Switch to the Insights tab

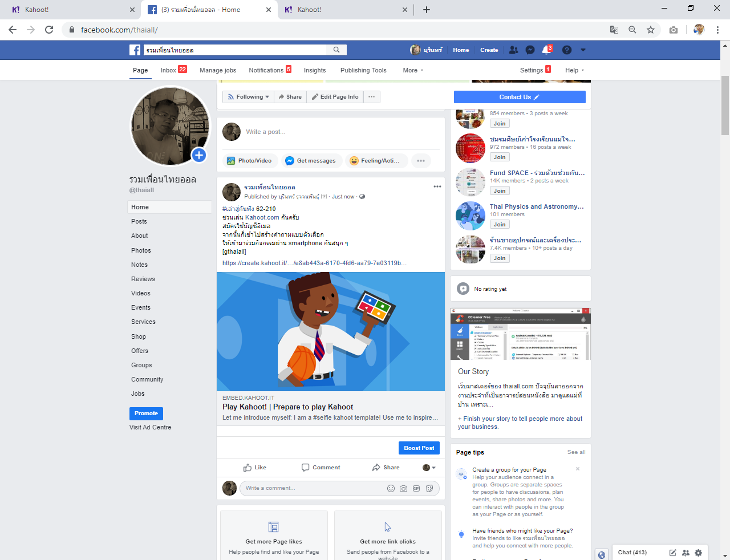315,70
